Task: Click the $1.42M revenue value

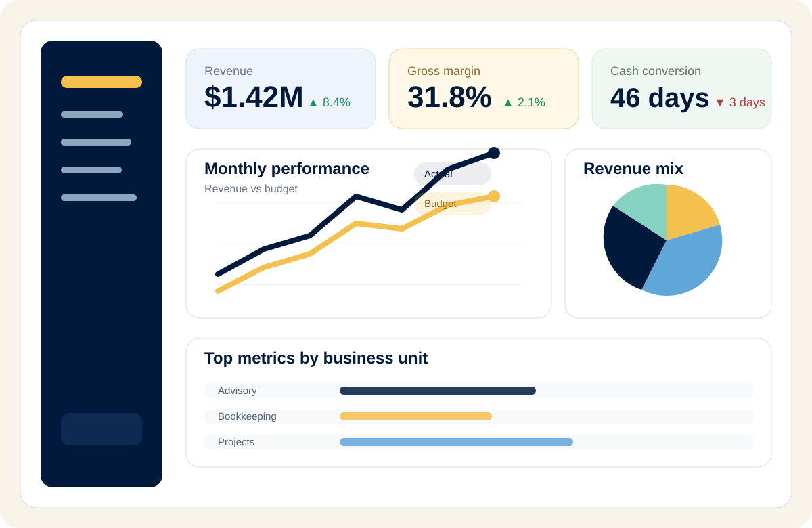Action: 254,97
